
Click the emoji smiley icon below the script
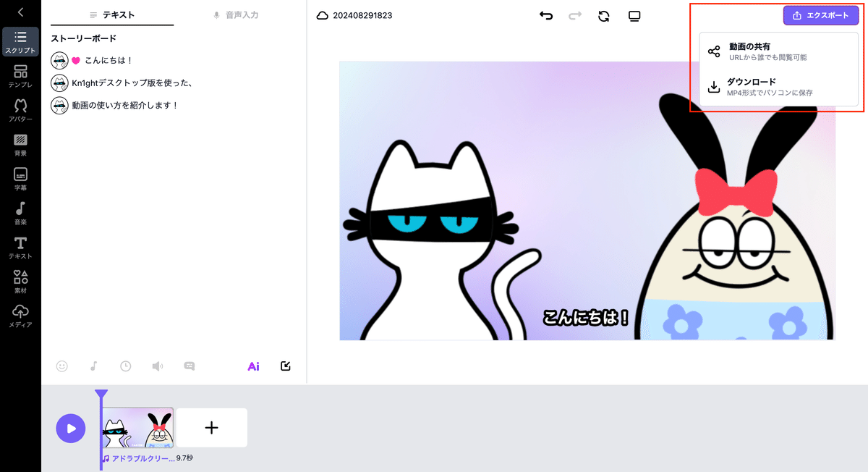click(62, 366)
